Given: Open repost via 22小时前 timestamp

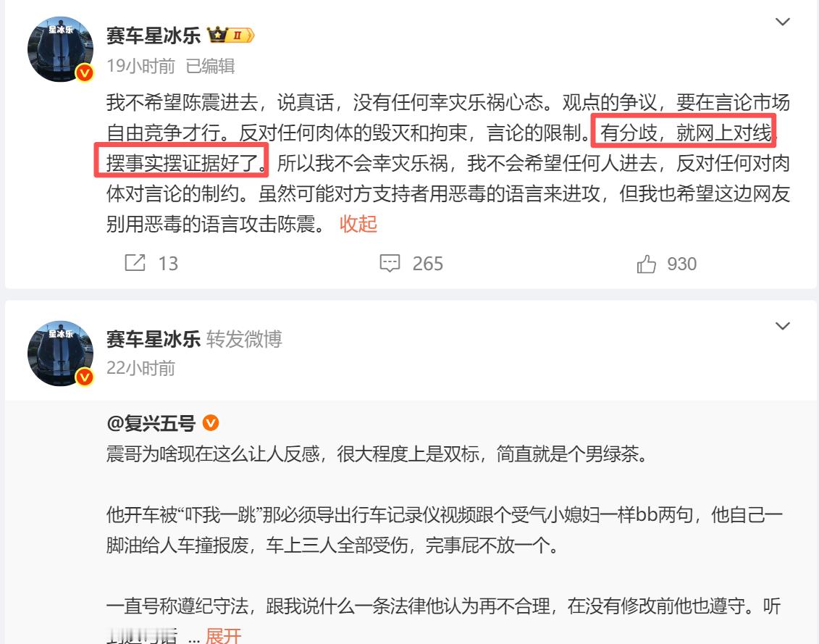Looking at the screenshot, I should coord(141,368).
